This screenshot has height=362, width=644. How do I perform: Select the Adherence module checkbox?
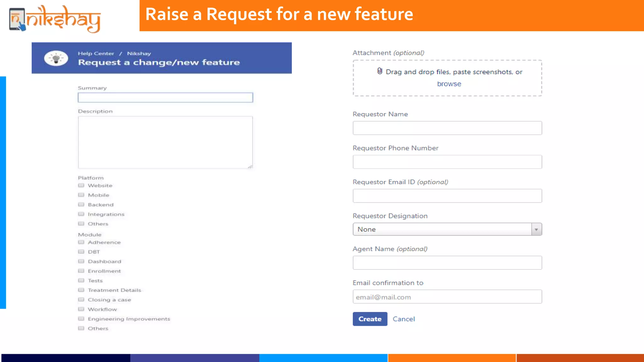pos(81,242)
